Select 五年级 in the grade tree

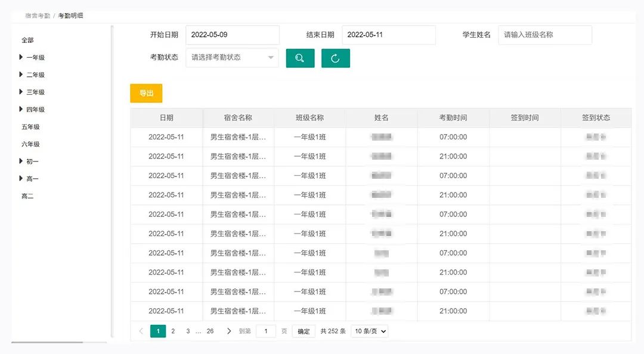point(30,127)
